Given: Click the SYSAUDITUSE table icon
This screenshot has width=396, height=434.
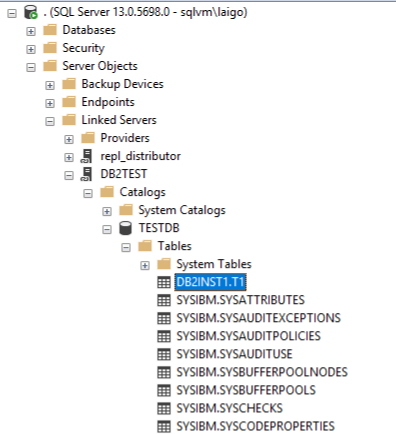Looking at the screenshot, I should (164, 354).
